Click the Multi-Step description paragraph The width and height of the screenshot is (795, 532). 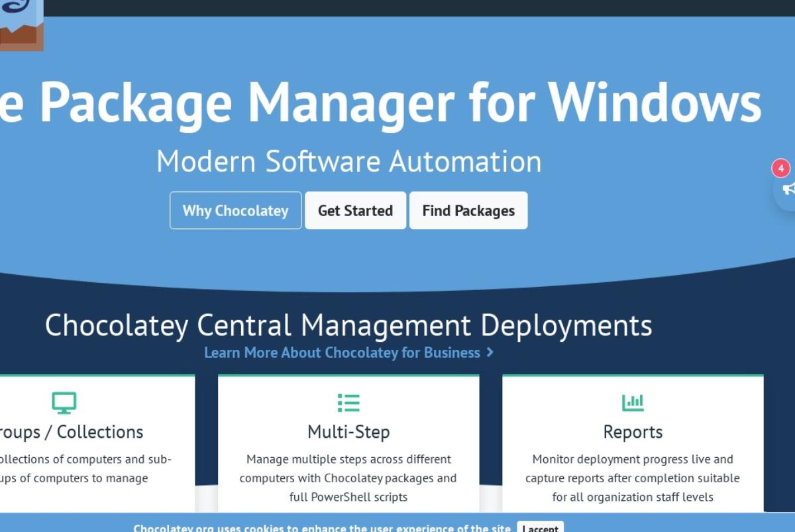pyautogui.click(x=348, y=478)
